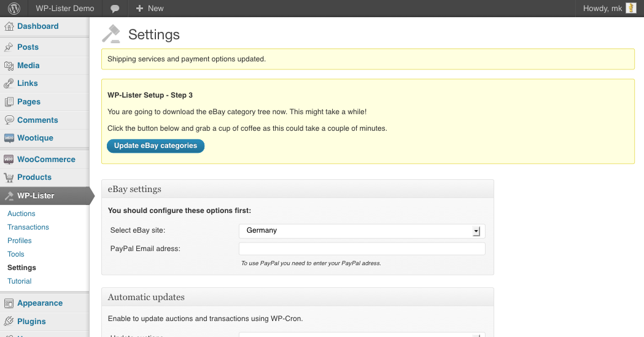The height and width of the screenshot is (337, 644).
Task: Click the Plugins plug icon
Action: tap(9, 322)
